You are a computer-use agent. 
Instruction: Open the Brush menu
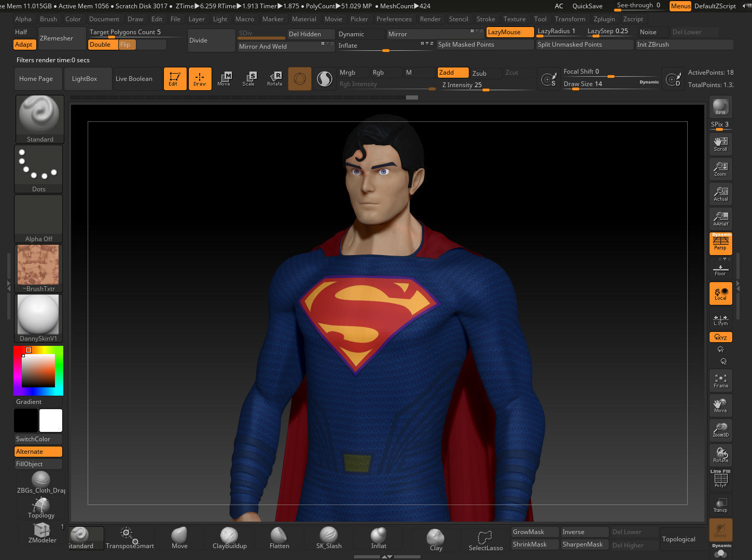[48, 19]
